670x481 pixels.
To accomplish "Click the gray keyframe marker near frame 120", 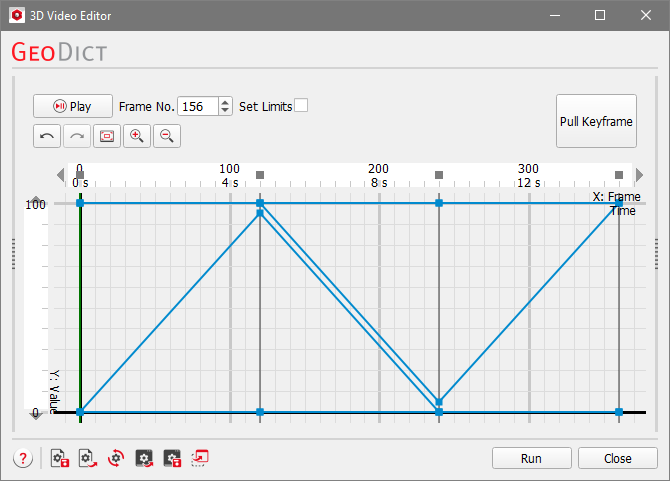I will pos(260,176).
